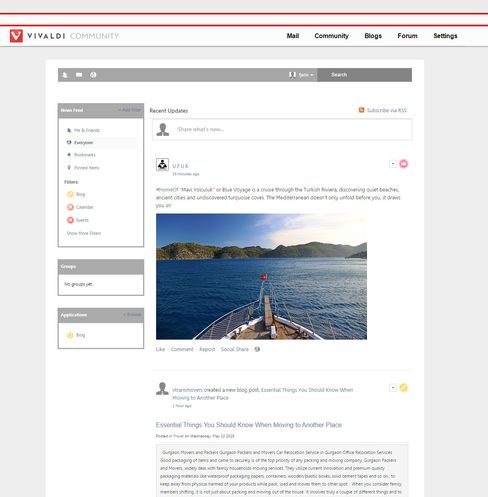Click the Add Filter link in News Feed

point(130,110)
